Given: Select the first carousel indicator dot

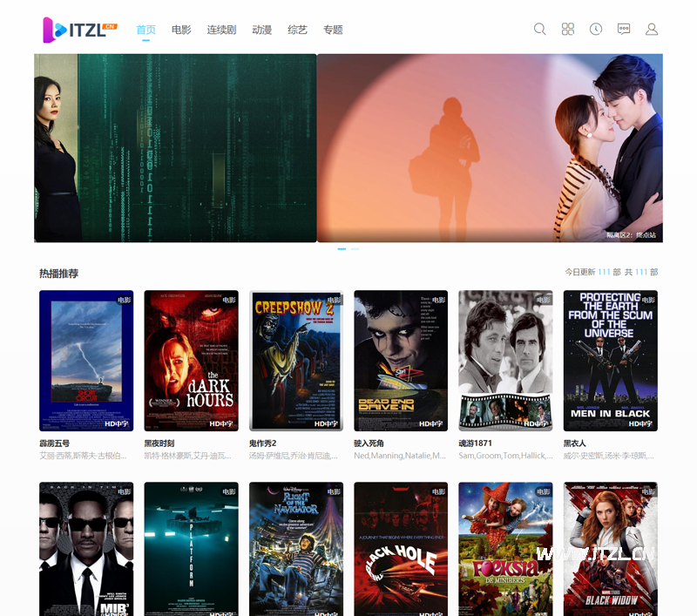Looking at the screenshot, I should click(x=342, y=249).
